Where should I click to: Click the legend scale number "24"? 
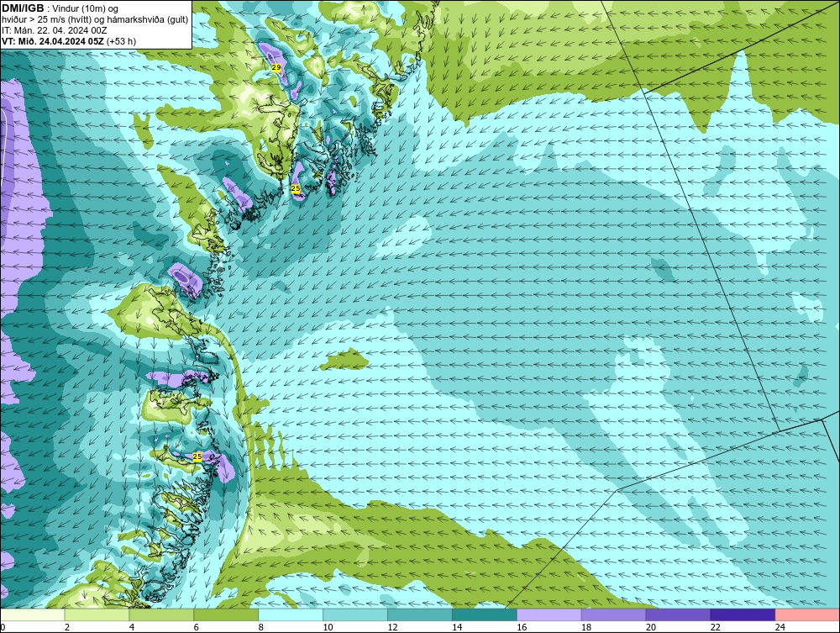pyautogui.click(x=780, y=627)
